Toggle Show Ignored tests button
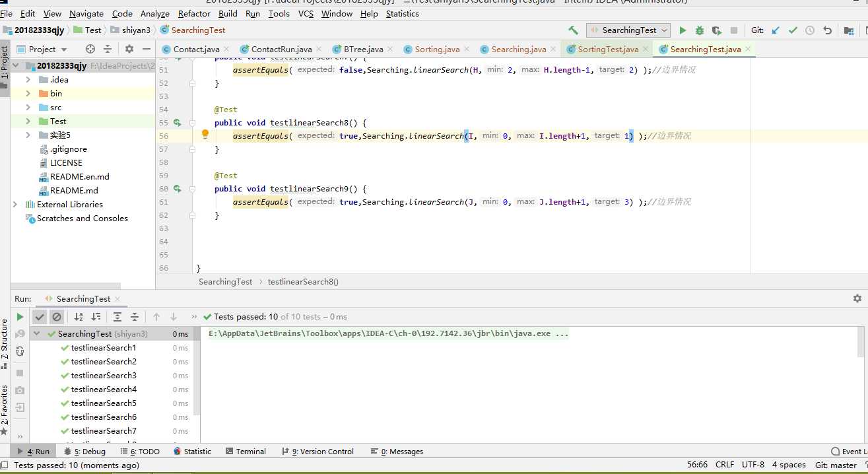The height and width of the screenshot is (474, 868). click(x=57, y=317)
